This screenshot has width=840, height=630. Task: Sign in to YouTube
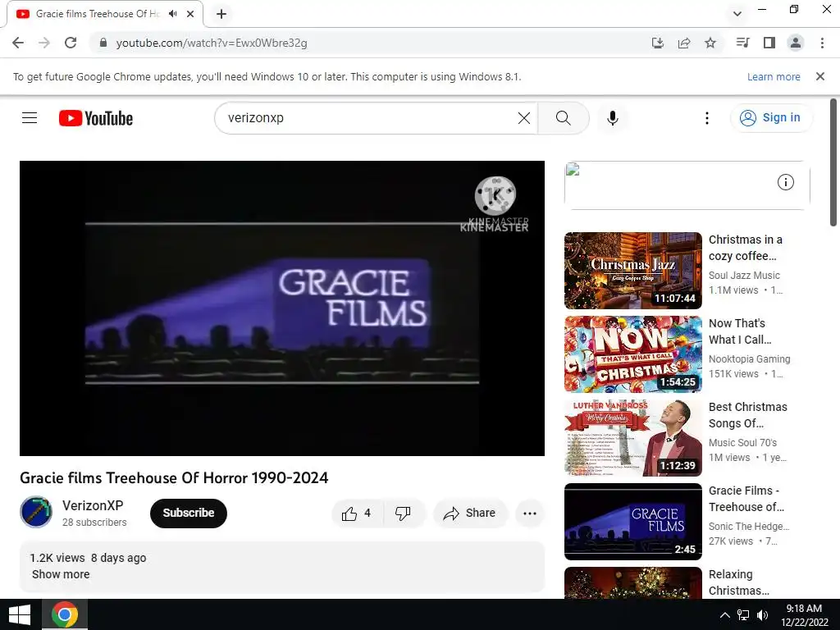[x=771, y=118]
